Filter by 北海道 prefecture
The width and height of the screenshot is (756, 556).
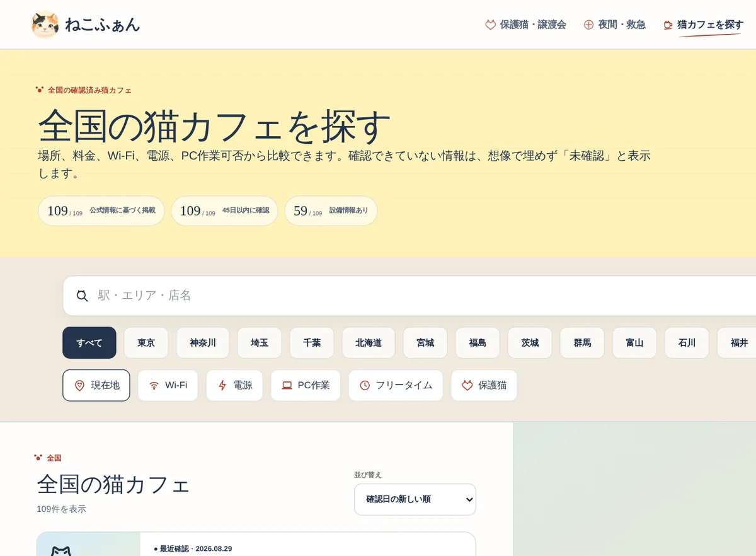pos(369,343)
